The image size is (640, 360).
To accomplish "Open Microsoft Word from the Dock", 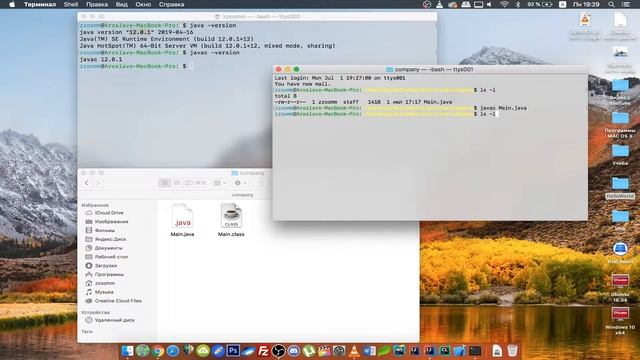I will (x=369, y=351).
